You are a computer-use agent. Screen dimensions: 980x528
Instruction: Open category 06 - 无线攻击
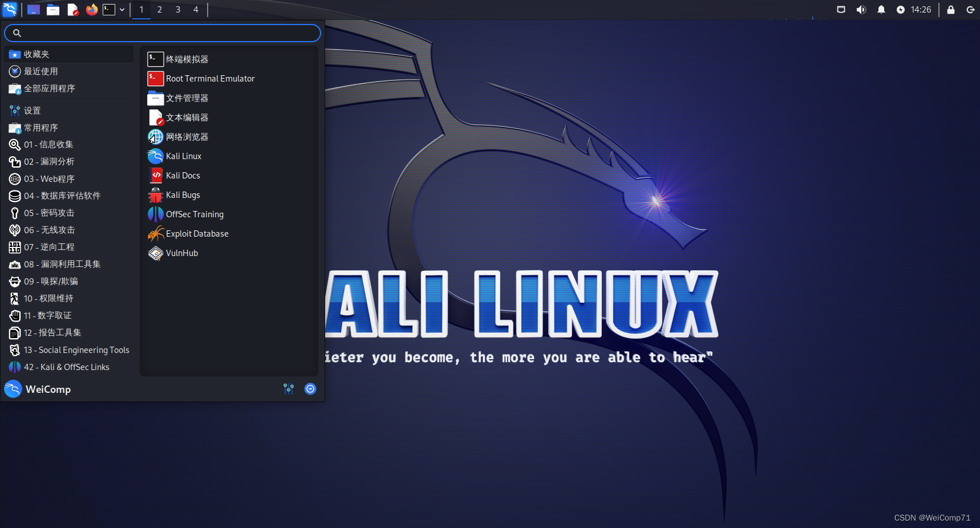point(69,230)
